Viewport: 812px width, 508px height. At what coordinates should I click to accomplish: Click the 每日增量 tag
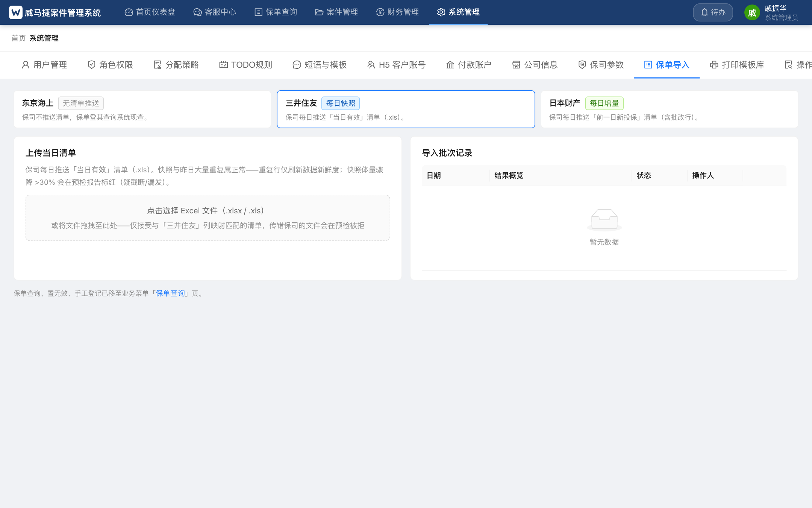604,103
